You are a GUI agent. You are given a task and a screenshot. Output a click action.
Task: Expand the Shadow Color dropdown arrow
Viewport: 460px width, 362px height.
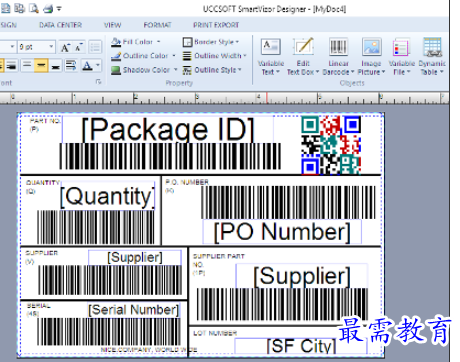pos(176,70)
